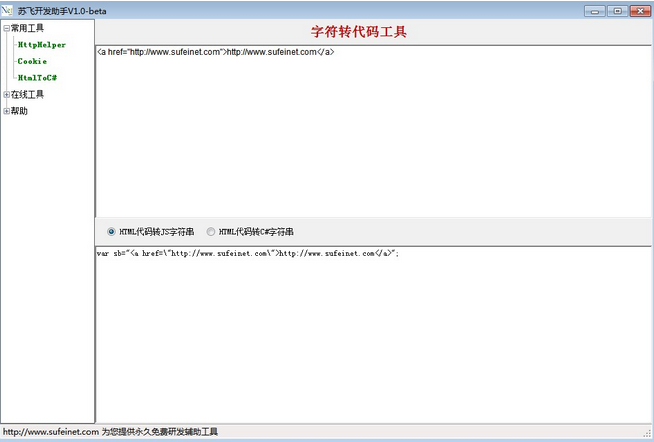This screenshot has width=654, height=442.
Task: Click the app icon in the title bar
Action: [x=8, y=10]
